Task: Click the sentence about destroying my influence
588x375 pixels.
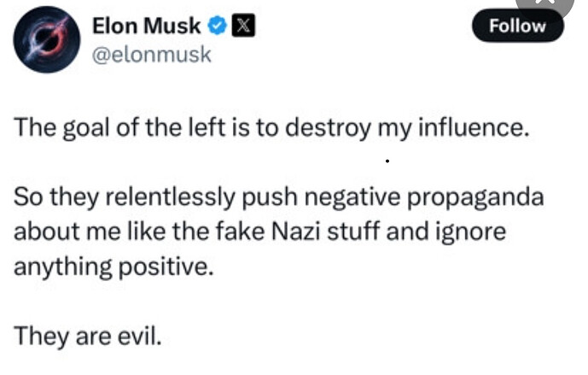Action: tap(271, 129)
